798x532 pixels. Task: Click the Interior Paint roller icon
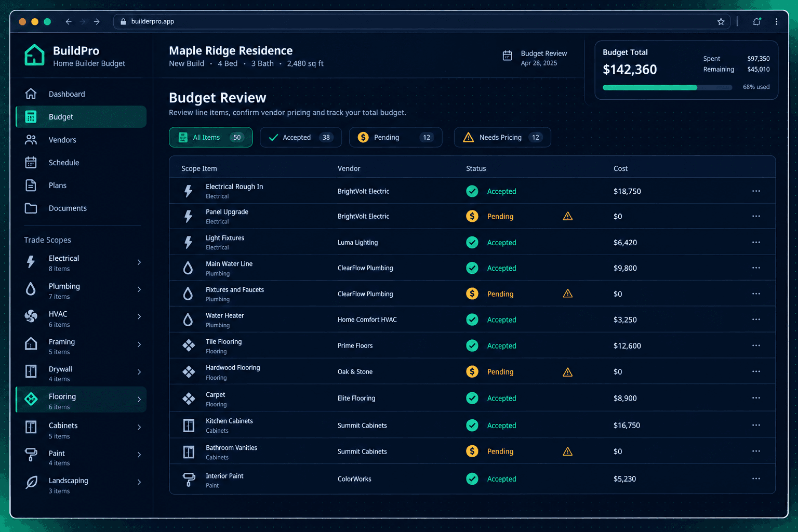[189, 480]
